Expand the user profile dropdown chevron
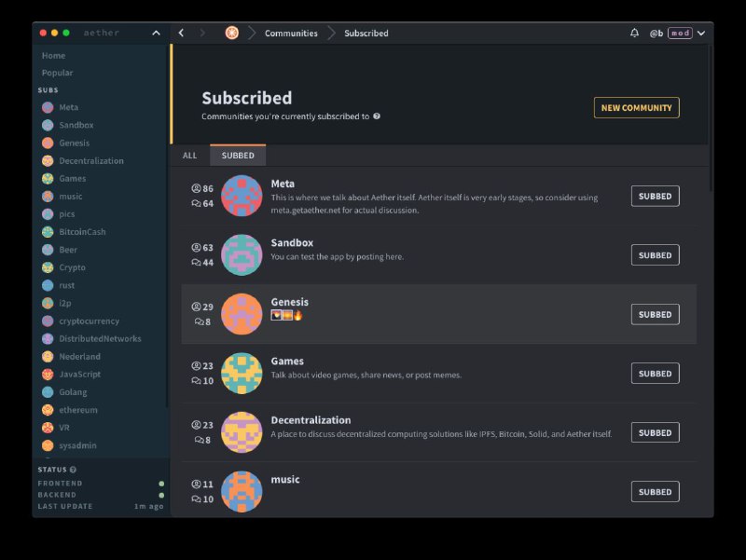This screenshot has width=746, height=560. click(x=701, y=33)
